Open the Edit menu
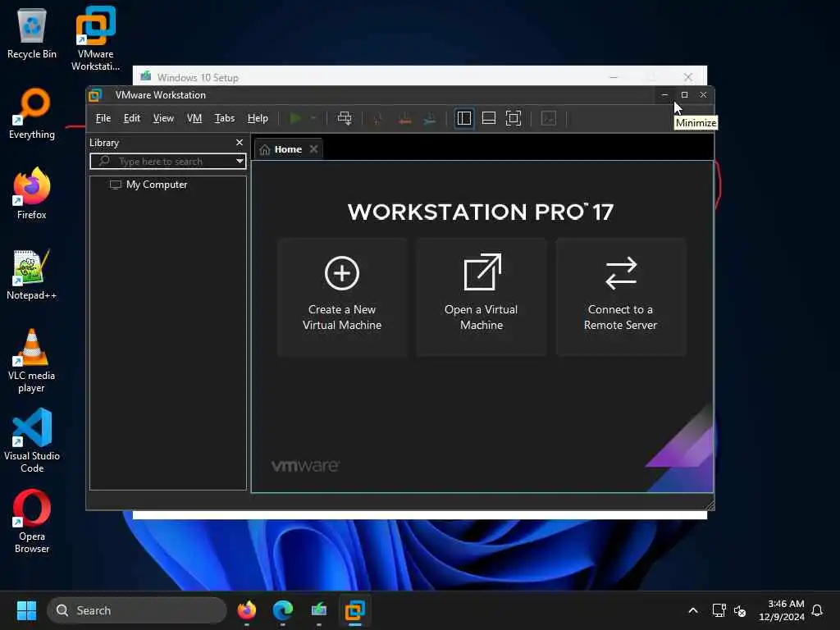840x630 pixels. coord(132,118)
